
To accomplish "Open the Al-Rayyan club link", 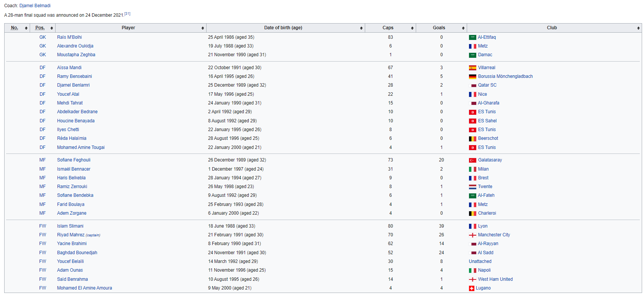I will (x=488, y=244).
